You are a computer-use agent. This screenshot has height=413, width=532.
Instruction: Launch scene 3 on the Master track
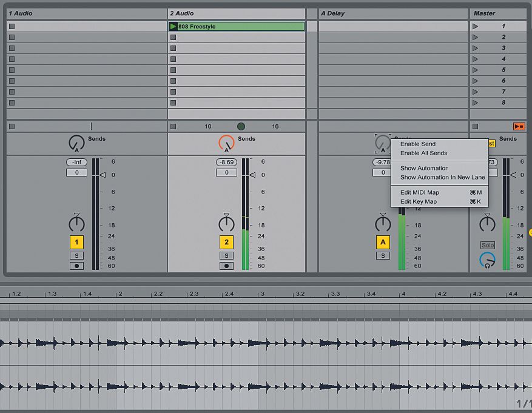click(x=477, y=48)
